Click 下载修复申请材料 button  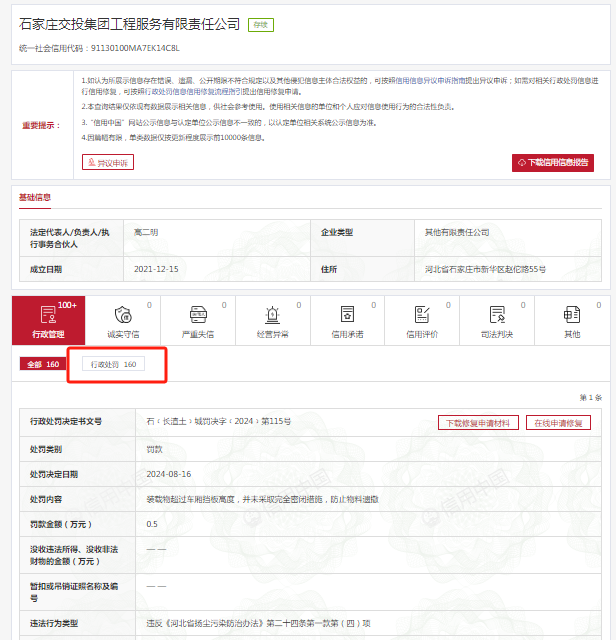tap(478, 423)
